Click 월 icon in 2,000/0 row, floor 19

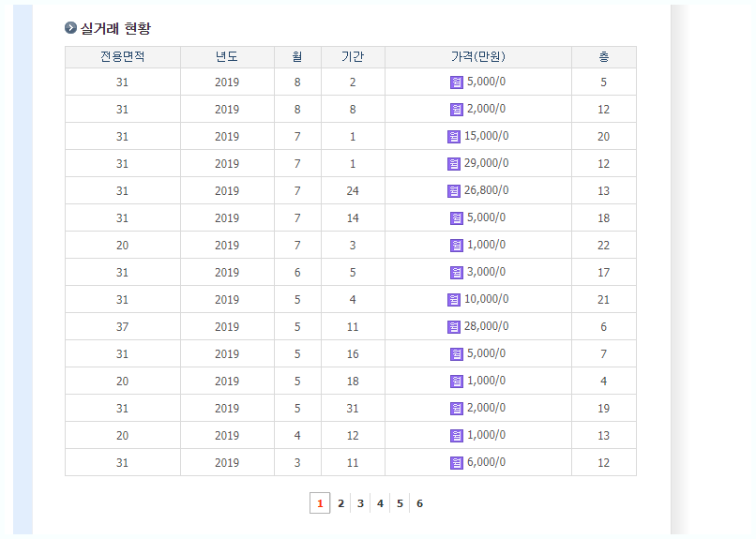457,409
